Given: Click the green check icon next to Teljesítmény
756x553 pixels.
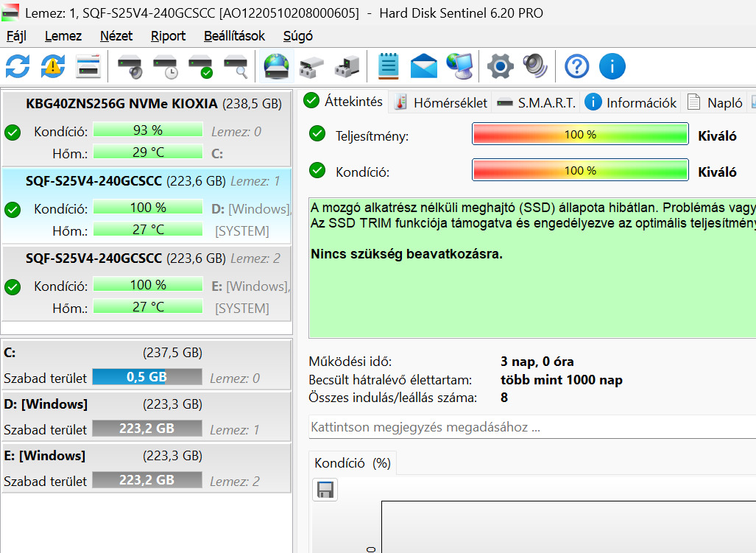Looking at the screenshot, I should click(317, 133).
